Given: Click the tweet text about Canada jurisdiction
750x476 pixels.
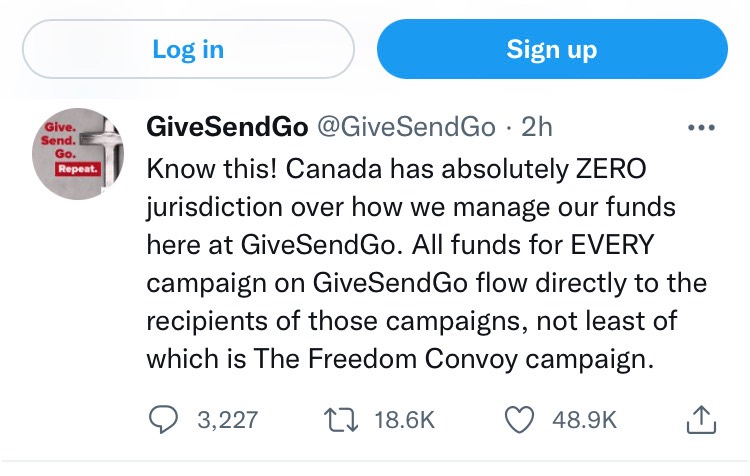Looking at the screenshot, I should click(x=427, y=264).
